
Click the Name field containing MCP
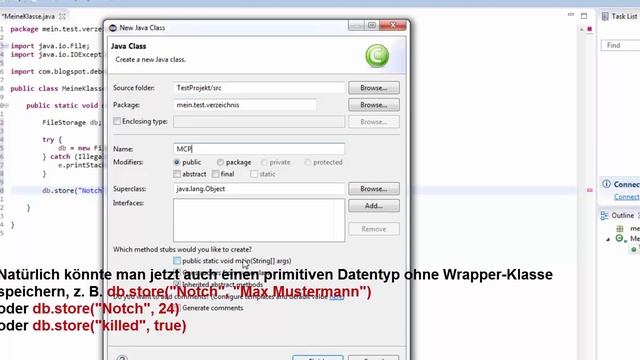point(259,149)
